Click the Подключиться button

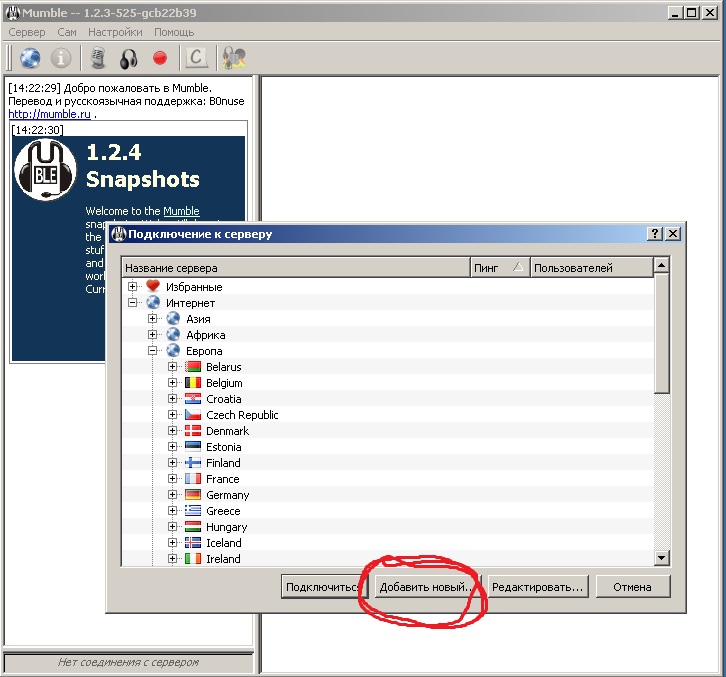coord(324,587)
